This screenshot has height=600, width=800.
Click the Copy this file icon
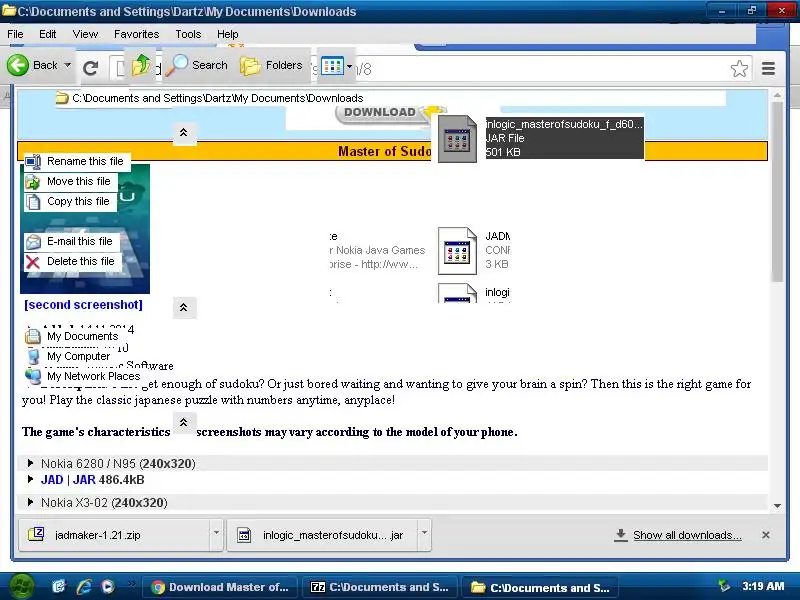tap(33, 202)
